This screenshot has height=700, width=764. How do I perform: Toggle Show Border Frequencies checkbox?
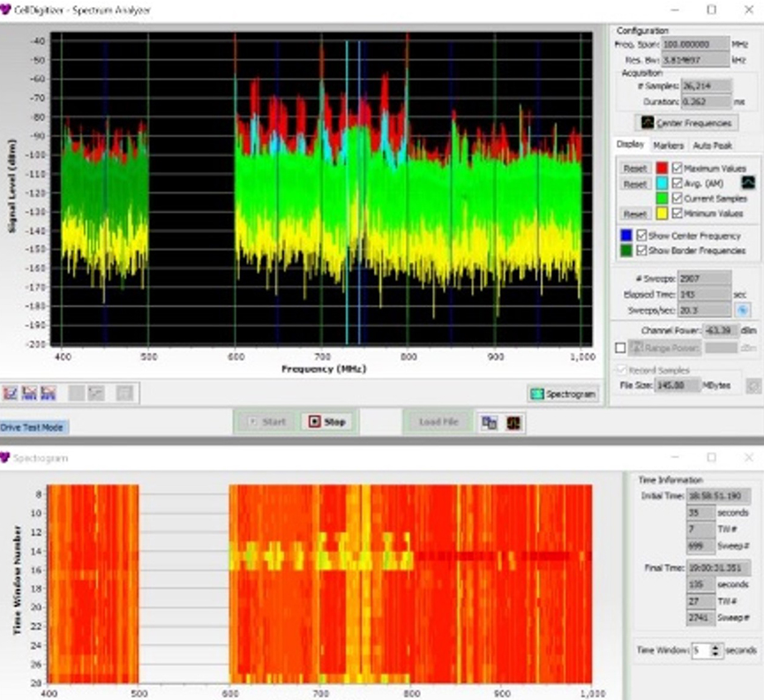pyautogui.click(x=641, y=251)
